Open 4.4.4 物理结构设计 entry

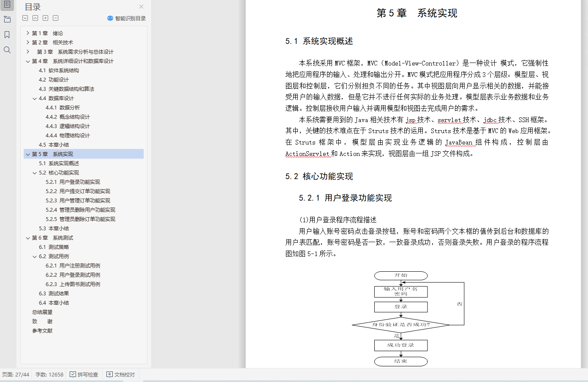[x=68, y=135]
